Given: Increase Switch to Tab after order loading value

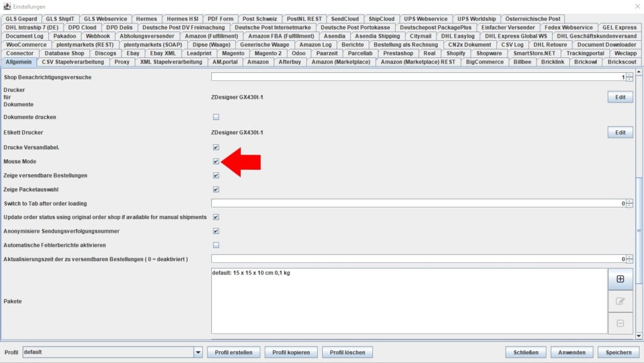Looking at the screenshot, I should pos(629,201).
